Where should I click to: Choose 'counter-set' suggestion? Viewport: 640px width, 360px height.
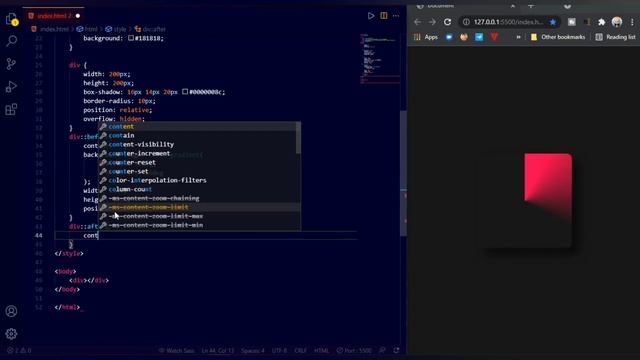(199, 171)
